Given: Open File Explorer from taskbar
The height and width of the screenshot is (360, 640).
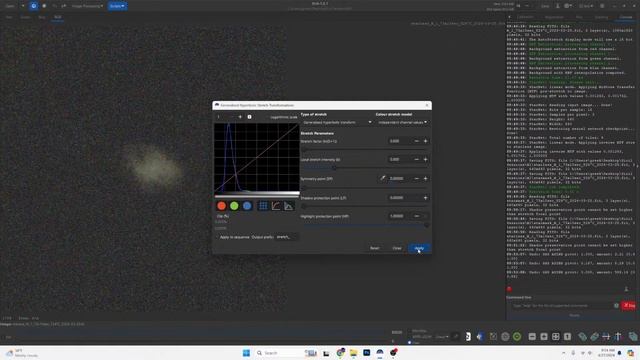Looking at the screenshot, I should coord(353,353).
